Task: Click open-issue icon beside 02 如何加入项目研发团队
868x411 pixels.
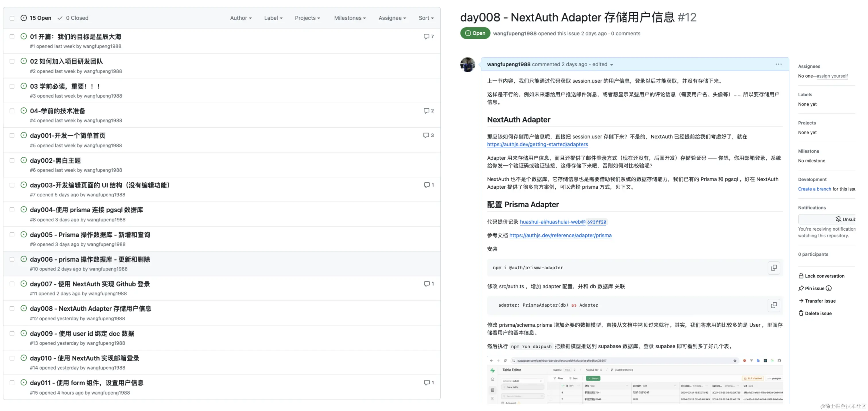Action: (24, 61)
